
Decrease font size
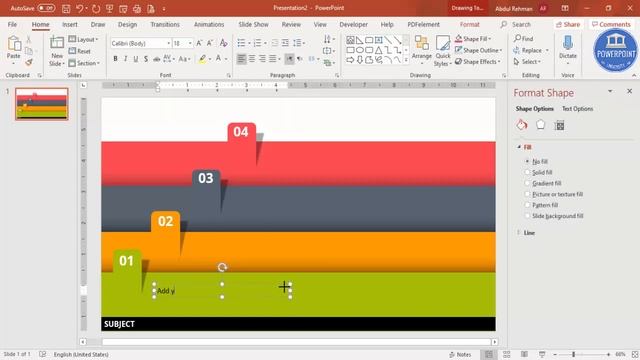(210, 43)
